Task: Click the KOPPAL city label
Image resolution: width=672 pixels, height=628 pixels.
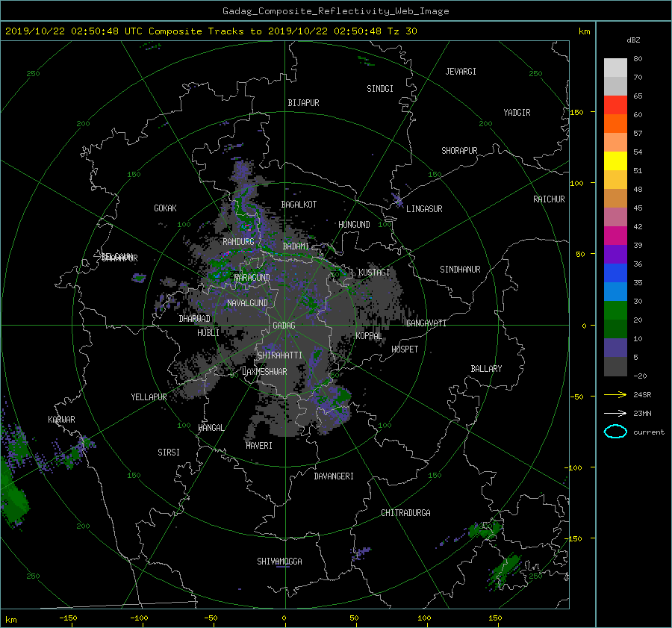Action: (x=369, y=336)
